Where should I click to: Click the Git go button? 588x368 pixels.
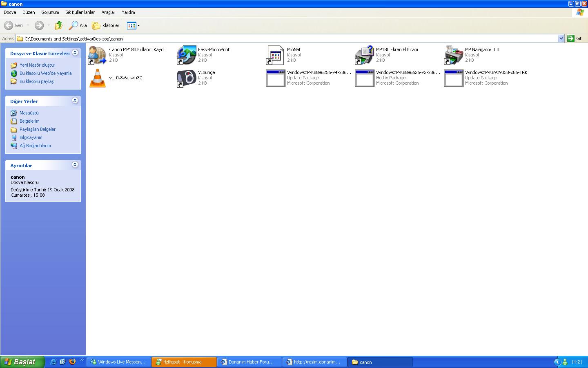(575, 38)
